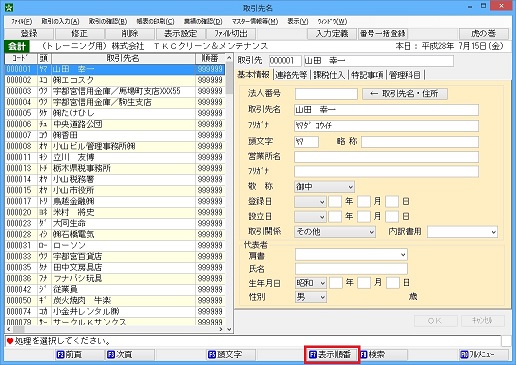The height and width of the screenshot is (365, 516).
Task: Select row 000004 宇都宮信用金庫／駒生支店
Action: 115,102
